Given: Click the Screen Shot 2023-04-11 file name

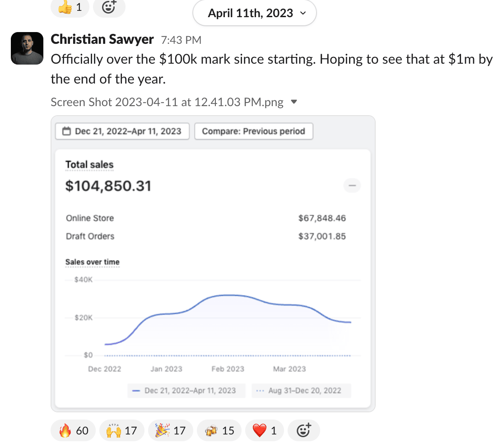Looking at the screenshot, I should coord(167,102).
